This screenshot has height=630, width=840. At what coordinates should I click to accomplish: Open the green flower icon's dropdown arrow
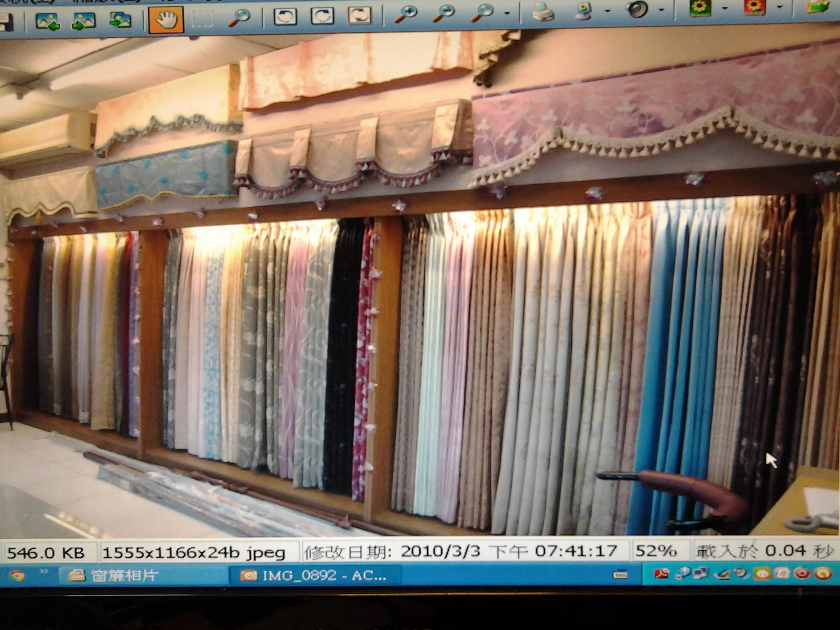[724, 8]
